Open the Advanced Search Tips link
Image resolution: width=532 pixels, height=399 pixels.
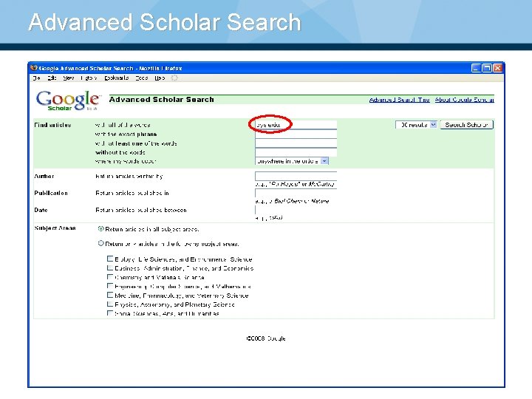tap(399, 100)
